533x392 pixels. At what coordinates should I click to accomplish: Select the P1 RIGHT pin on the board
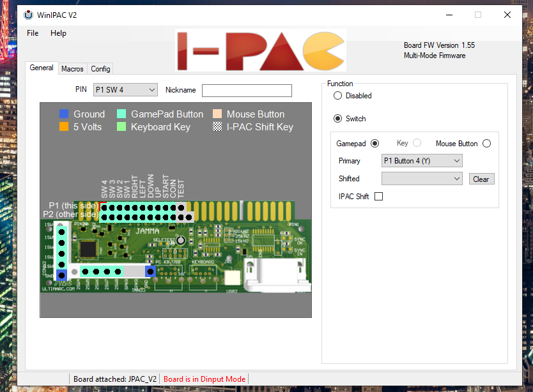click(x=135, y=207)
